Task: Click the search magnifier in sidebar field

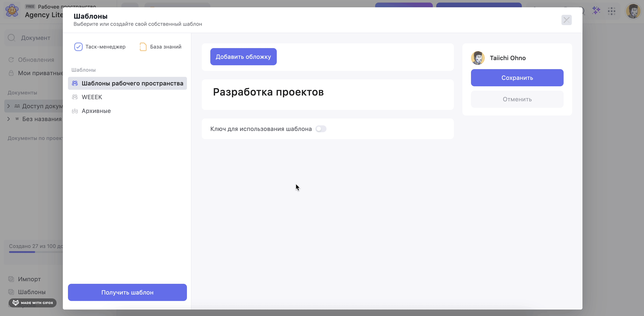Action: [x=12, y=38]
